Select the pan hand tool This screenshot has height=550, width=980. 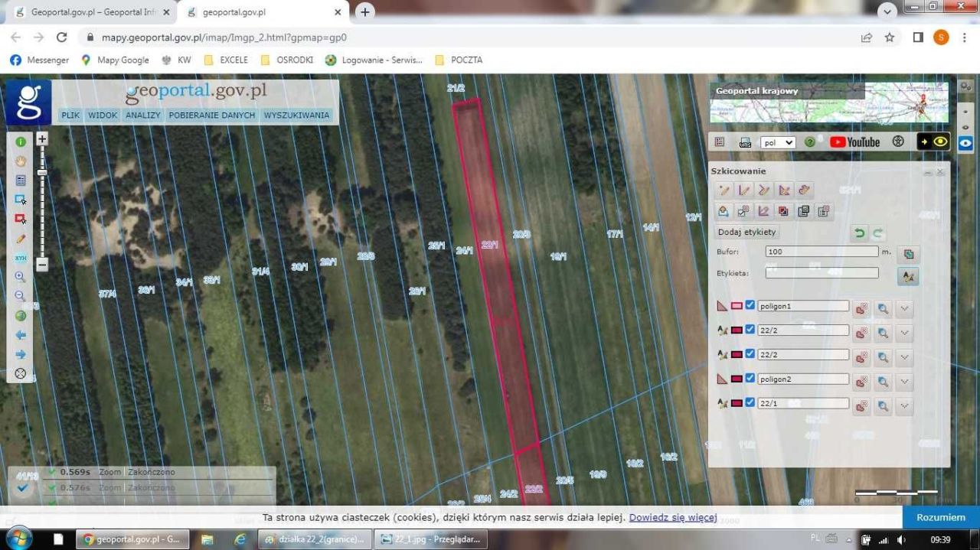pyautogui.click(x=21, y=161)
